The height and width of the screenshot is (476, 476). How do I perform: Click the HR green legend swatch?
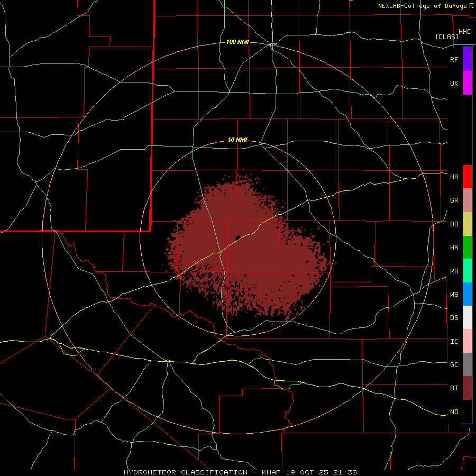[467, 248]
